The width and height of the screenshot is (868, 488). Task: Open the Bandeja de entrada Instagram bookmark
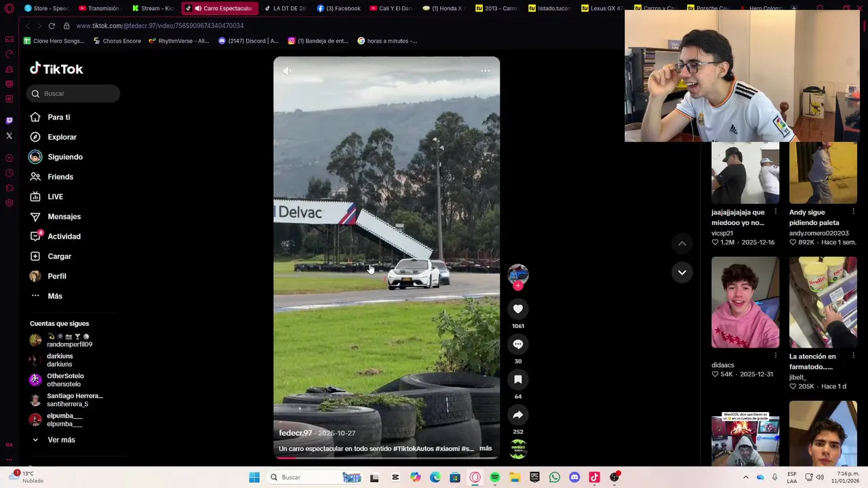(318, 41)
